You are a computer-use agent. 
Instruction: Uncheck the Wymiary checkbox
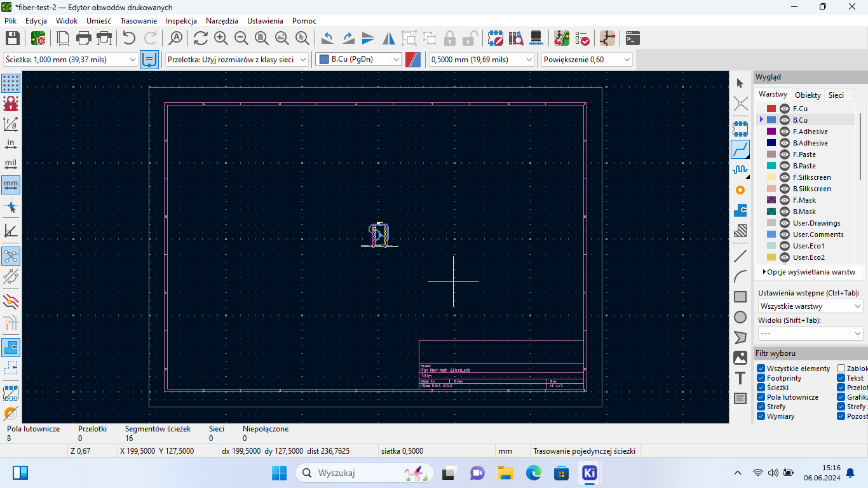coord(761,416)
